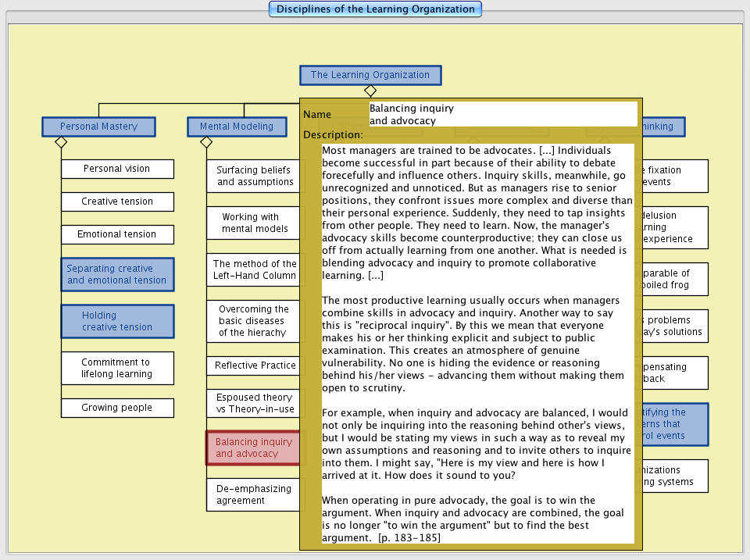The image size is (750, 560).
Task: Select the Personal Mastery discipline node
Action: pyautogui.click(x=98, y=127)
